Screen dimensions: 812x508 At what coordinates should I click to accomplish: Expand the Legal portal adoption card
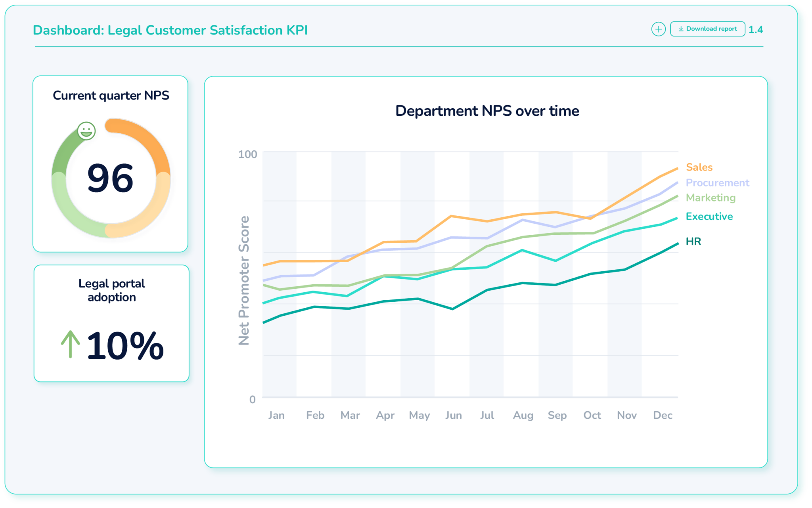click(x=111, y=290)
